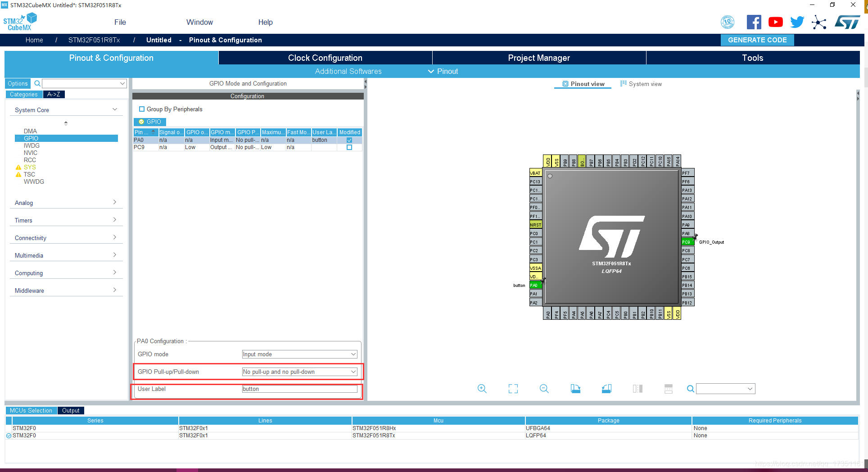
Task: Click the vertical split view icon
Action: click(x=637, y=389)
